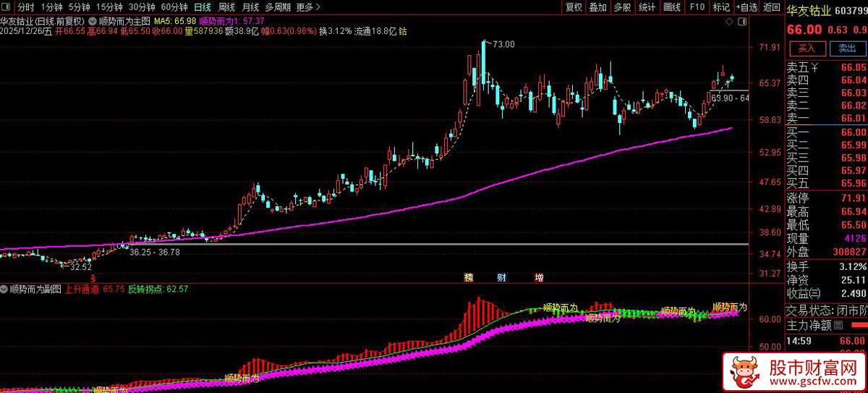Click the 卖一 price 66.01
This screenshot has height=393, width=868.
[854, 118]
